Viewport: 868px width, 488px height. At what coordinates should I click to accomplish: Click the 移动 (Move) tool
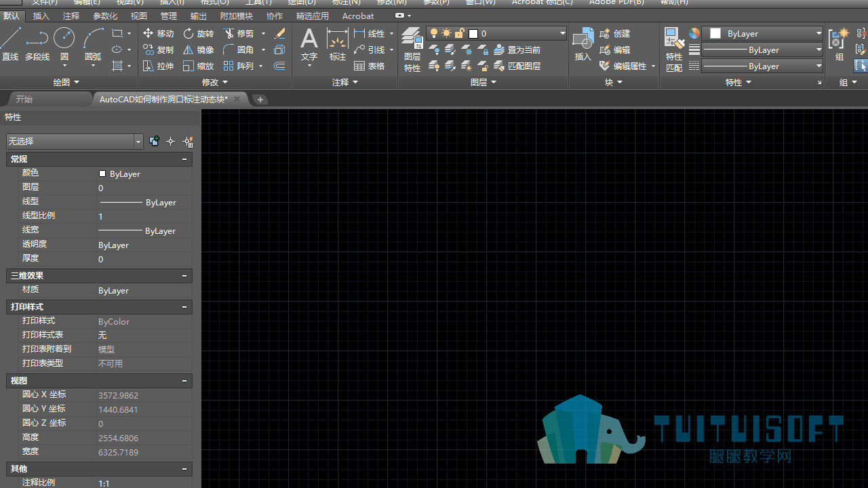click(x=159, y=33)
